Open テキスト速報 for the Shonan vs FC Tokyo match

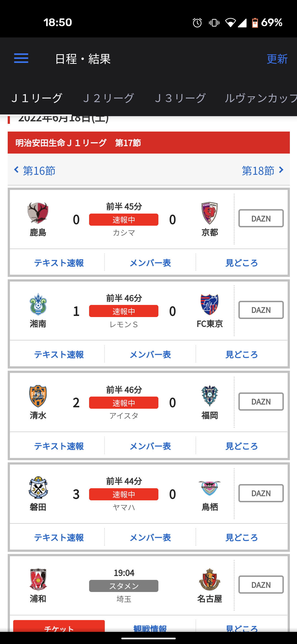(x=59, y=354)
